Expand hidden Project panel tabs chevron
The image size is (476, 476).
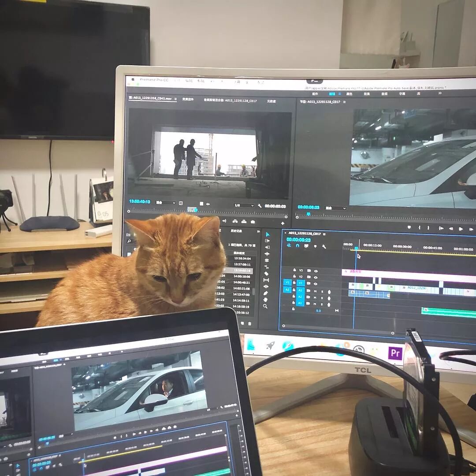coord(258,231)
